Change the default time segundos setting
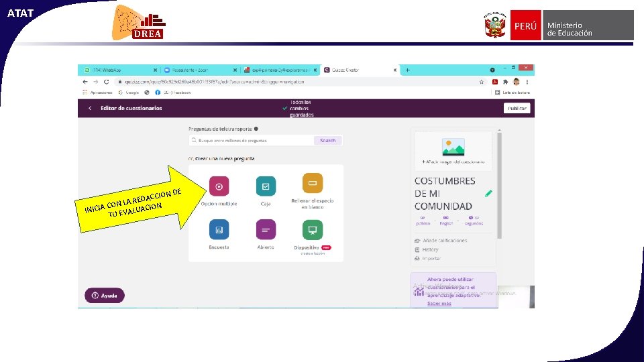Viewport: 644px width, 362px height. click(474, 221)
